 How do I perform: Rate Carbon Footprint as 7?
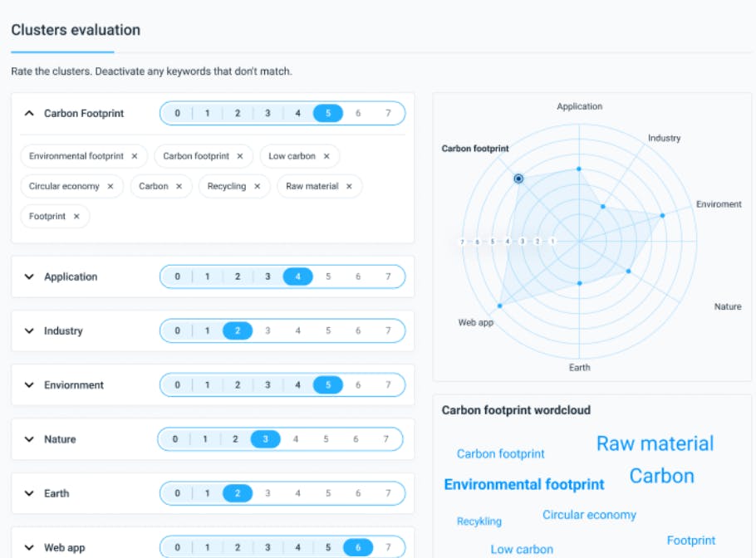(x=388, y=113)
